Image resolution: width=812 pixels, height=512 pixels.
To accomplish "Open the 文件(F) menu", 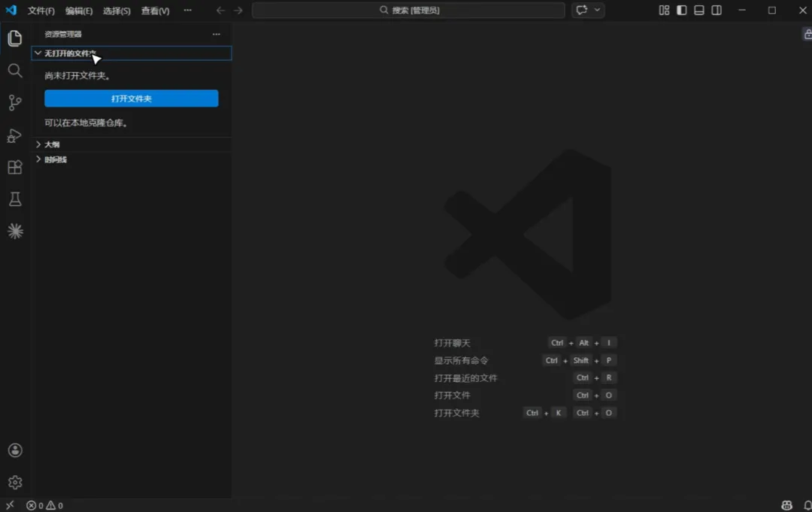I will pos(41,11).
